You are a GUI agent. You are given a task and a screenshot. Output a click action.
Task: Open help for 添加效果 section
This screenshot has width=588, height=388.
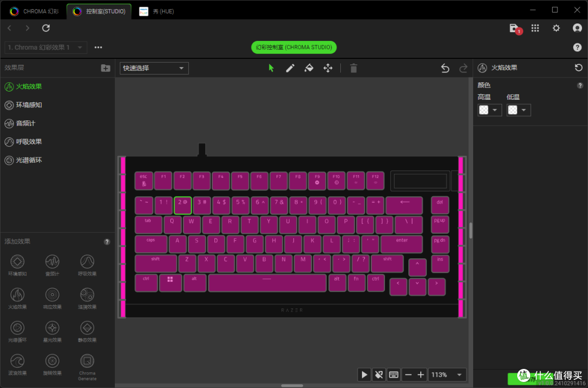(107, 241)
